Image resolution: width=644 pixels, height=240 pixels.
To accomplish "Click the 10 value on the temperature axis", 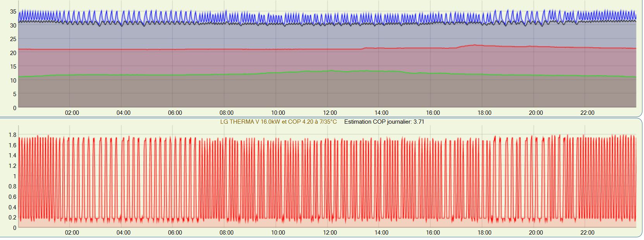I will pyautogui.click(x=13, y=81).
